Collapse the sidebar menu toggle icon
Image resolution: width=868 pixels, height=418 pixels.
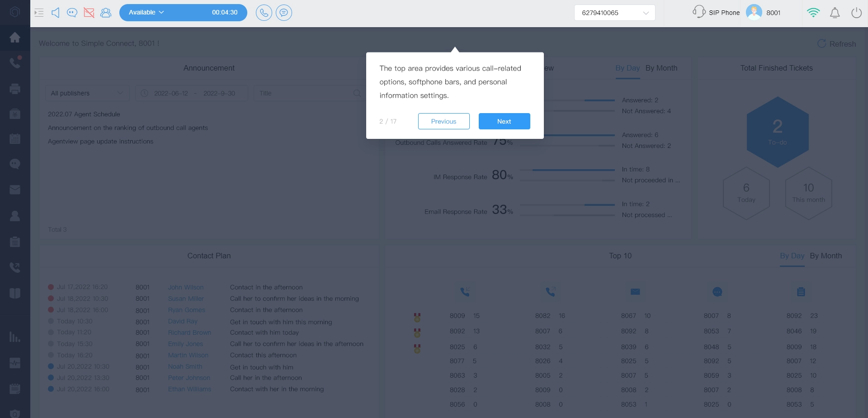point(39,13)
